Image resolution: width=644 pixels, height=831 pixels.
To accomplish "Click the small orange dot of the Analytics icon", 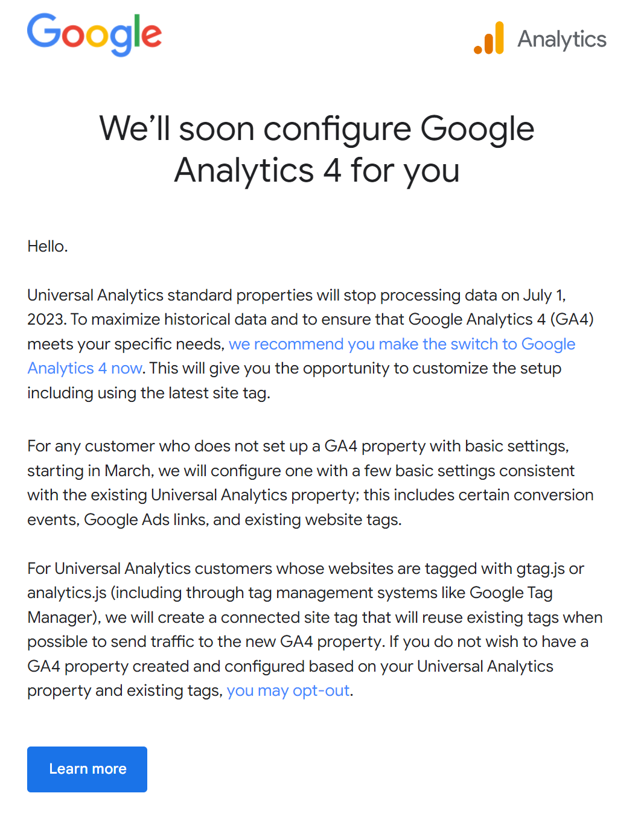I will (x=478, y=49).
